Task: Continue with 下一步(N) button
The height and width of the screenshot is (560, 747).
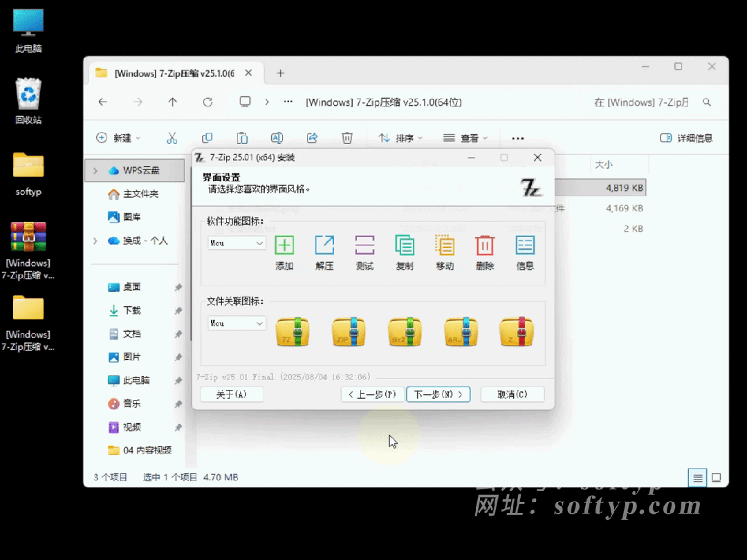Action: click(x=439, y=394)
